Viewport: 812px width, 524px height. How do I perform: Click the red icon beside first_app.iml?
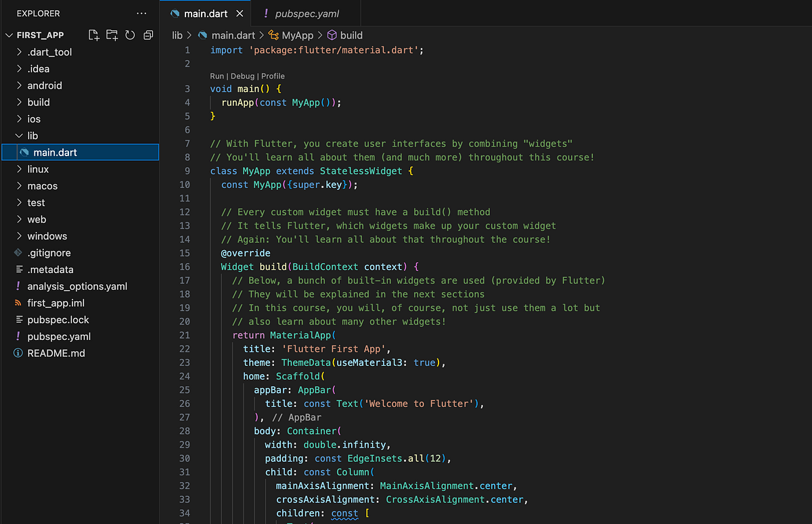click(18, 303)
